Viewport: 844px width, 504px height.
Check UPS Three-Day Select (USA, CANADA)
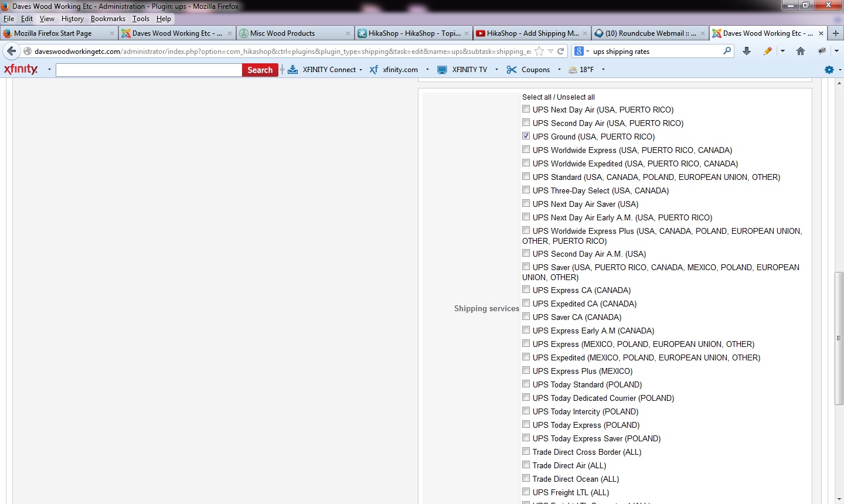(526, 190)
